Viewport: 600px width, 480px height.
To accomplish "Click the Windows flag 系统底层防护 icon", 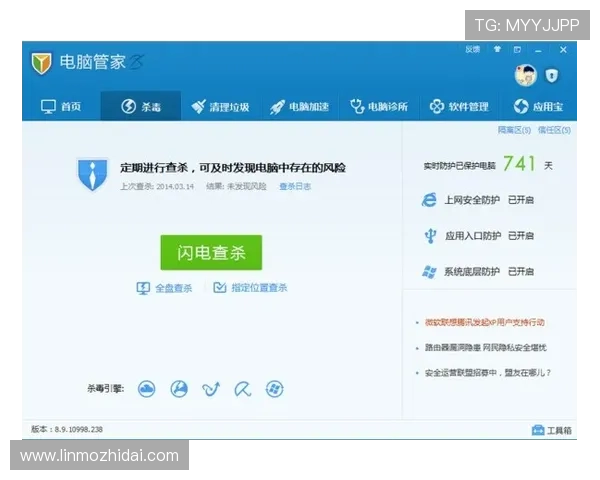I will 429,272.
